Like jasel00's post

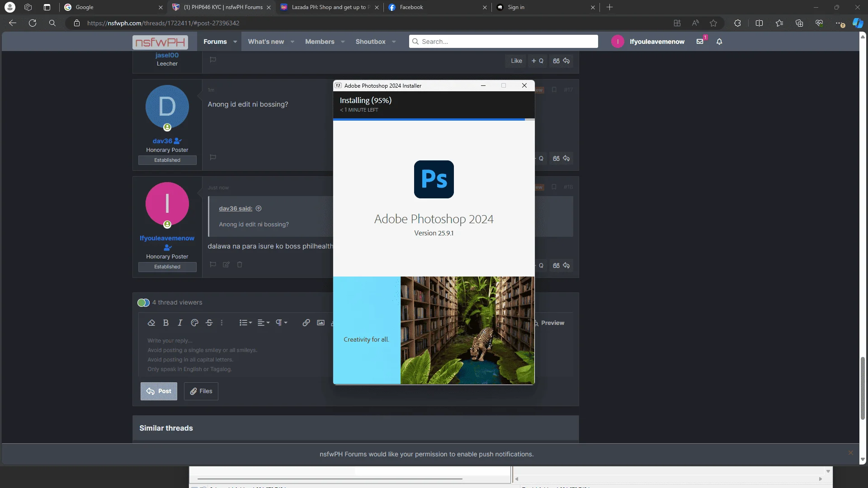pos(516,61)
